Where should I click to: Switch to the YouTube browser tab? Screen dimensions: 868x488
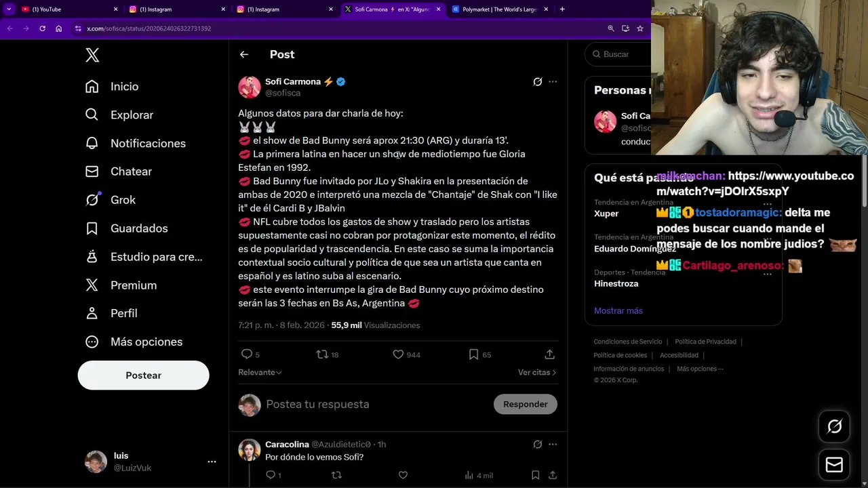pyautogui.click(x=68, y=9)
